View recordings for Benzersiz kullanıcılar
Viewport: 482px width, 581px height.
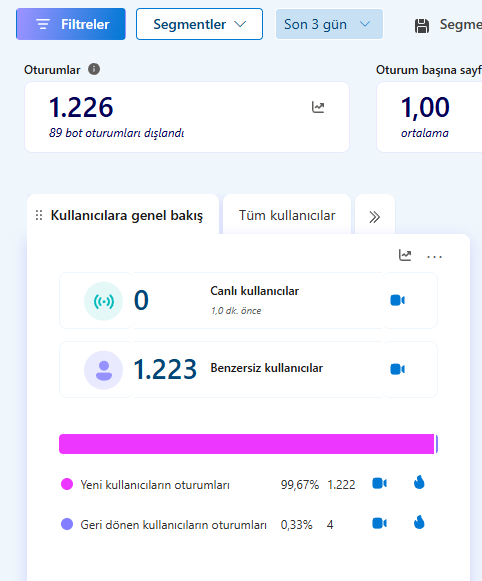398,369
